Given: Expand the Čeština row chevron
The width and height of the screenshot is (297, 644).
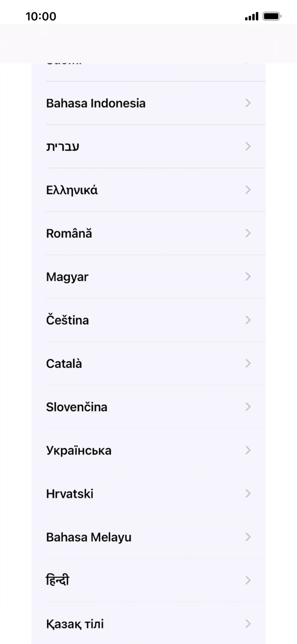Looking at the screenshot, I should (248, 320).
